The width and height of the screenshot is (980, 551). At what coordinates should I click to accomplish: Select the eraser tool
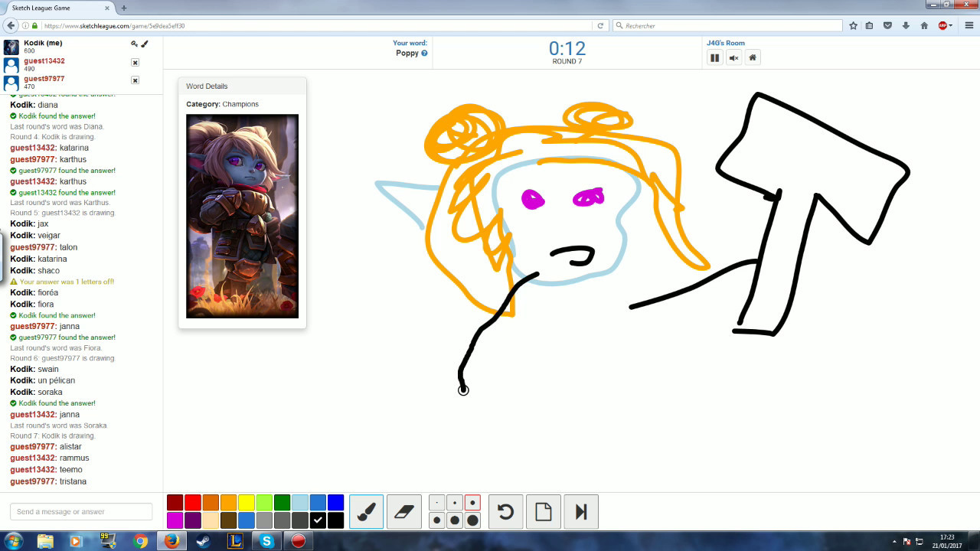[404, 511]
